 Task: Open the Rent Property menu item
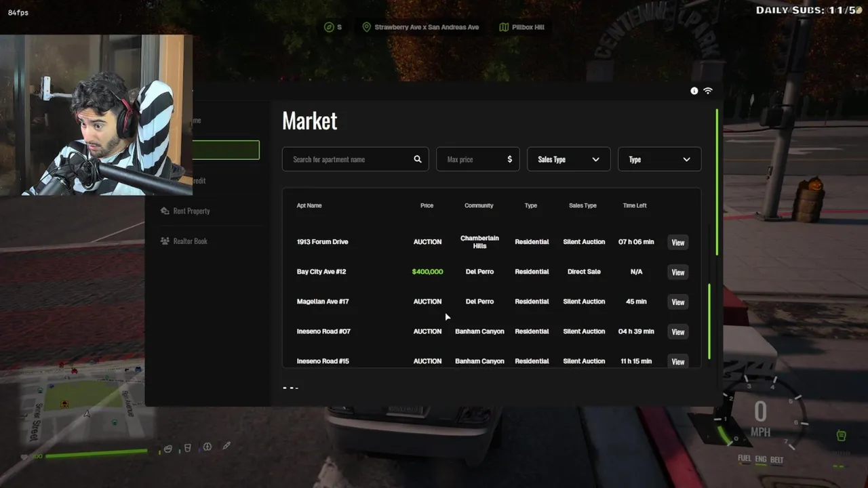click(x=185, y=211)
